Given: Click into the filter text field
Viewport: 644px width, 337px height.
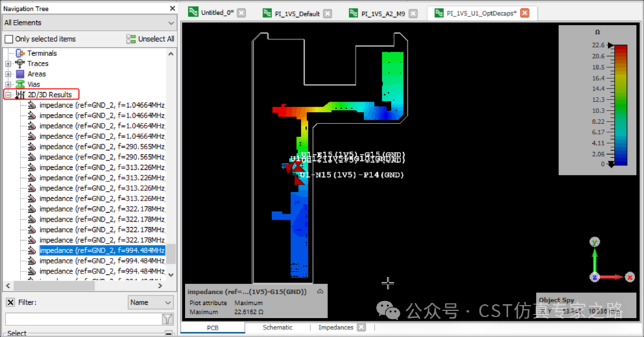Looking at the screenshot, I should pos(84,319).
